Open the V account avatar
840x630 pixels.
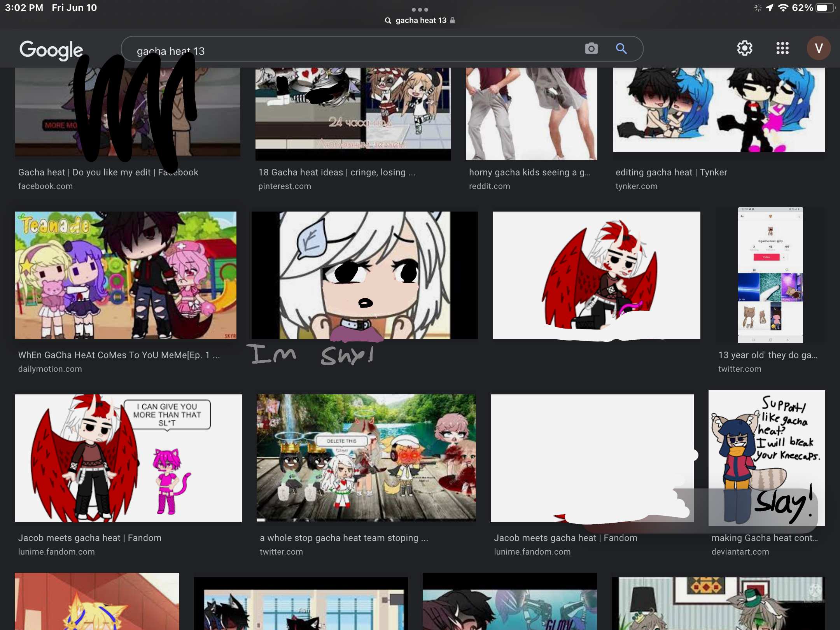click(819, 48)
